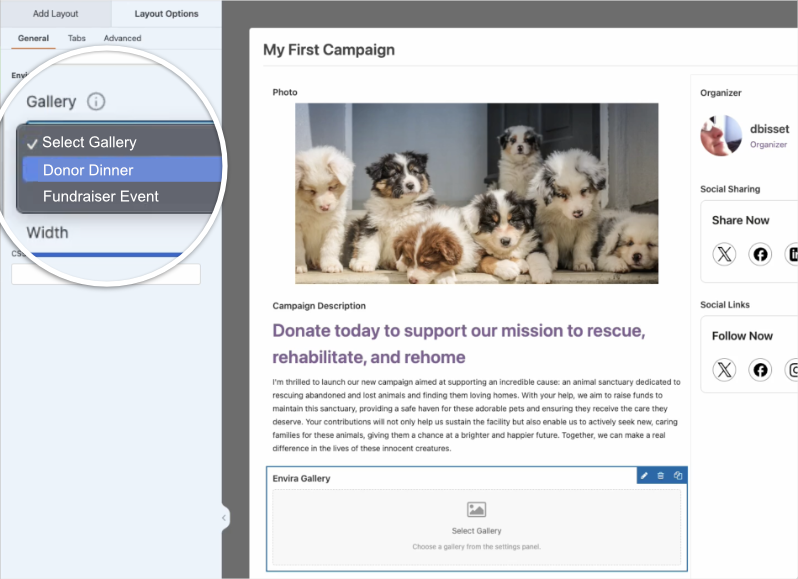Collapse the sidebar panel with arrow handle
798x579 pixels.
tap(224, 518)
